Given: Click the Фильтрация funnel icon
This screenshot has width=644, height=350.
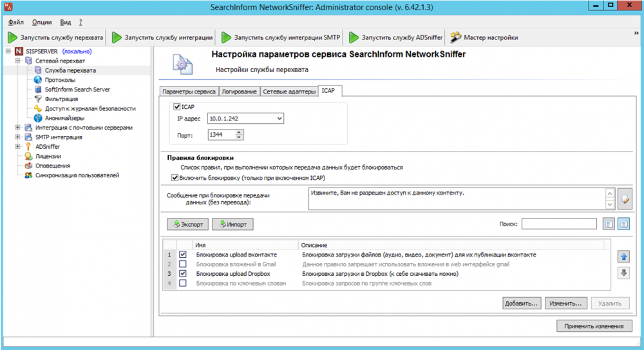Looking at the screenshot, I should (x=38, y=99).
